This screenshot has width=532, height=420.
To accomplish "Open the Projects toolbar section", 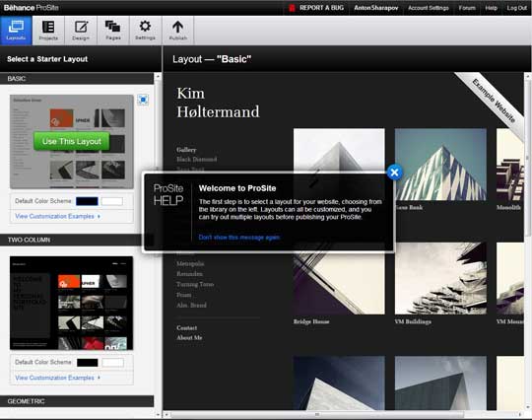I will pyautogui.click(x=48, y=31).
